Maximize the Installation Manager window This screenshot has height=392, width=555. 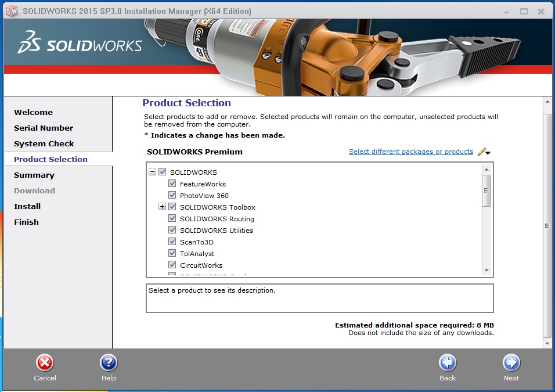coord(524,12)
